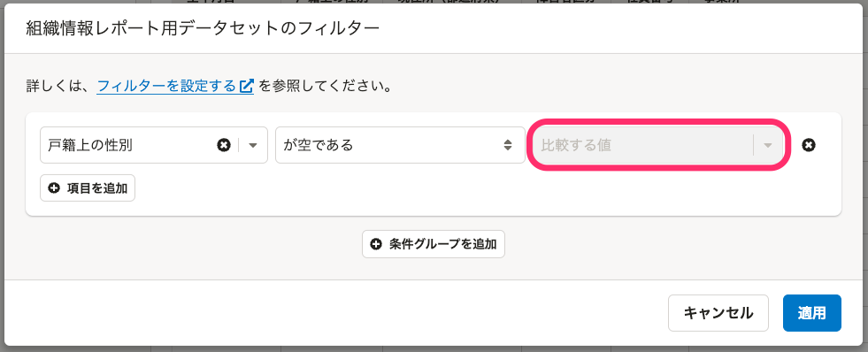
Task: Expand the 戸籍上の性別 field dropdown arrow
Action: (253, 145)
